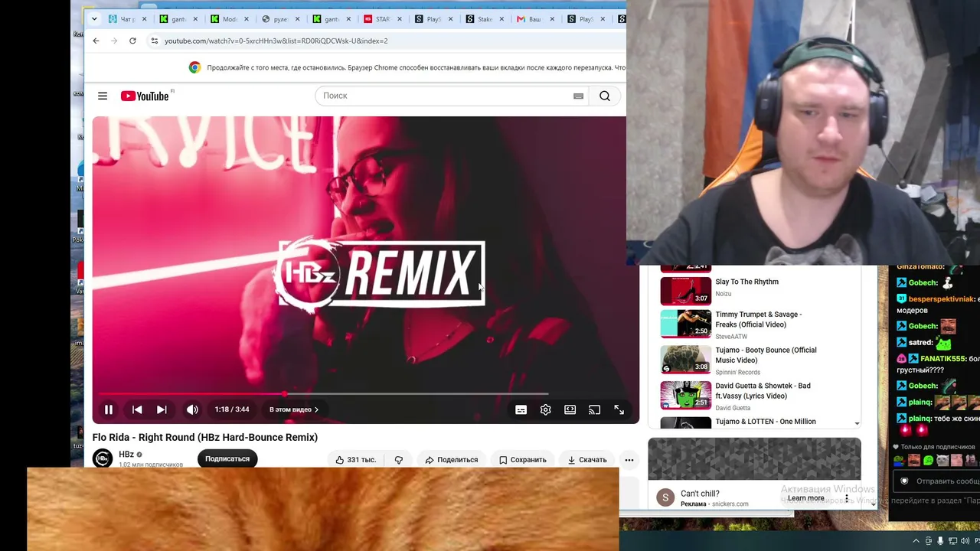The width and height of the screenshot is (980, 551).
Task: Click username 'besperspektivniak' in chat
Action: pos(942,299)
